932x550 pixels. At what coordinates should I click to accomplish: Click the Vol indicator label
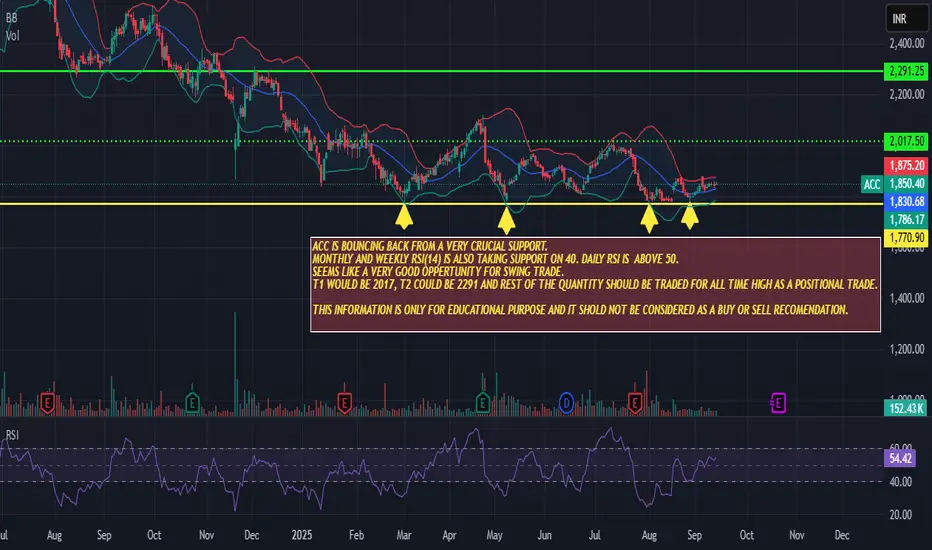12,36
